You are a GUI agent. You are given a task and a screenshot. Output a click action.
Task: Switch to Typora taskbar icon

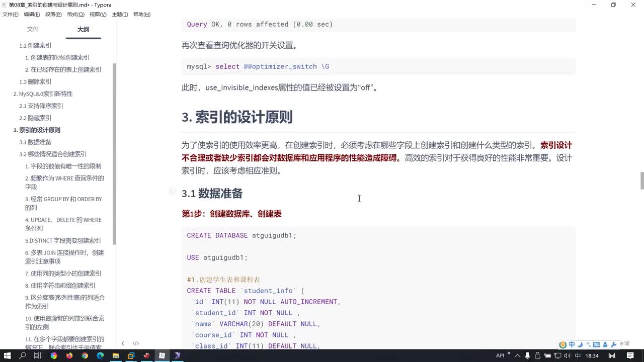pos(162,355)
